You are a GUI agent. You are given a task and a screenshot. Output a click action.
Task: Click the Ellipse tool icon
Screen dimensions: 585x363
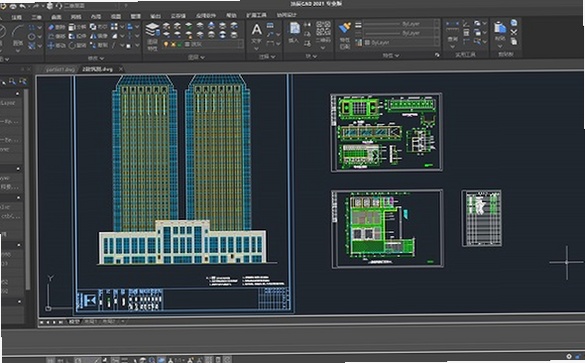pos(32,37)
